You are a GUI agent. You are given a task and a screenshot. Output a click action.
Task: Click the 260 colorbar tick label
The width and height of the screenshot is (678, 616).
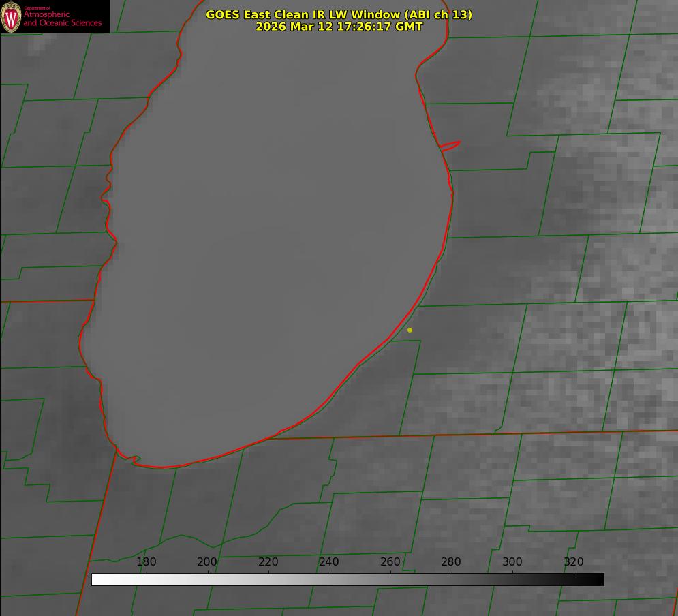coord(390,562)
